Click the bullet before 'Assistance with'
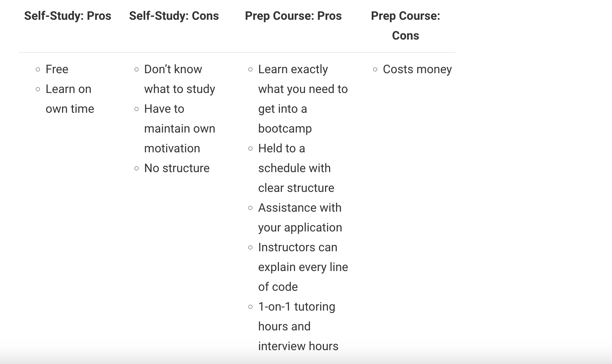 click(251, 208)
